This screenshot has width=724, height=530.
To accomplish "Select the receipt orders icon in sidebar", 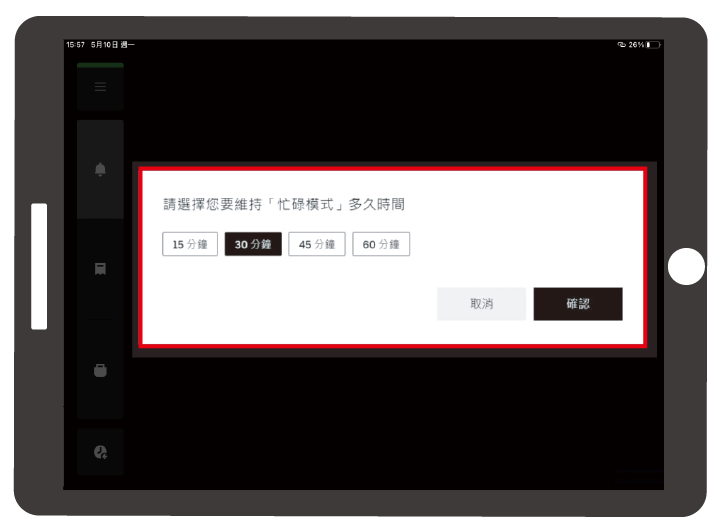I will pyautogui.click(x=100, y=270).
